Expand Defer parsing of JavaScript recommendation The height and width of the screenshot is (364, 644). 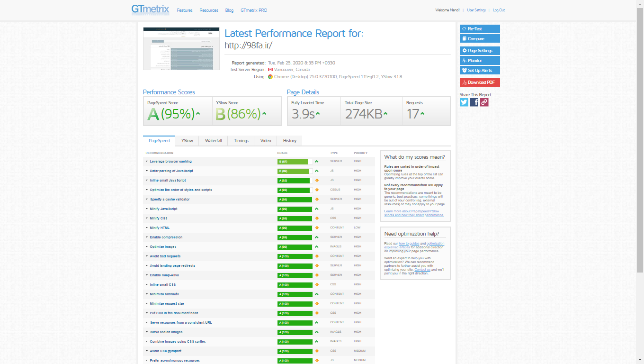click(171, 171)
